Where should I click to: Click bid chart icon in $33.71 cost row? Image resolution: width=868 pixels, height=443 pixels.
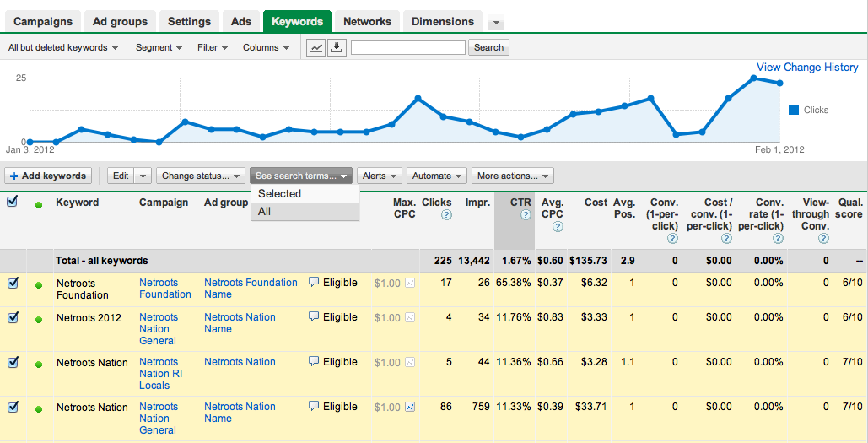point(410,407)
